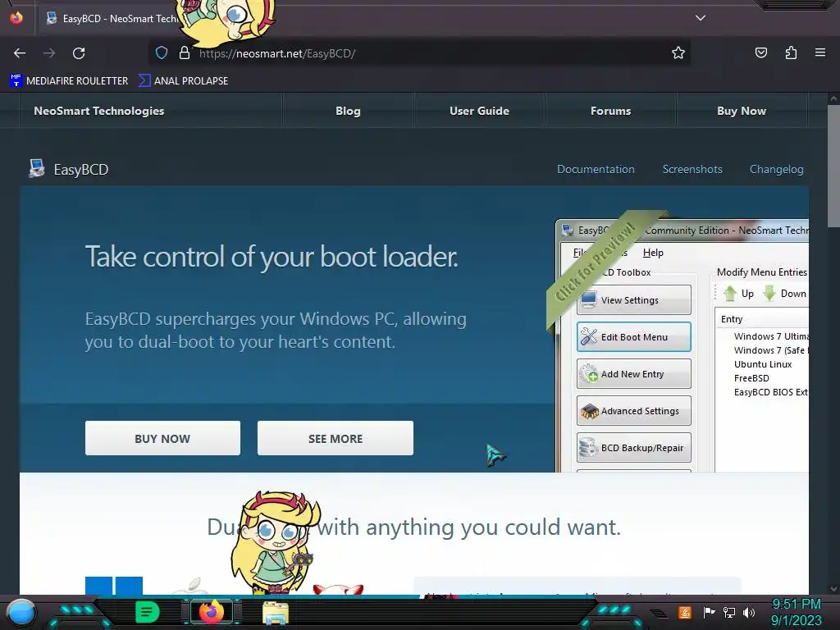
Task: Click Add New Entry in preview
Action: (x=634, y=374)
